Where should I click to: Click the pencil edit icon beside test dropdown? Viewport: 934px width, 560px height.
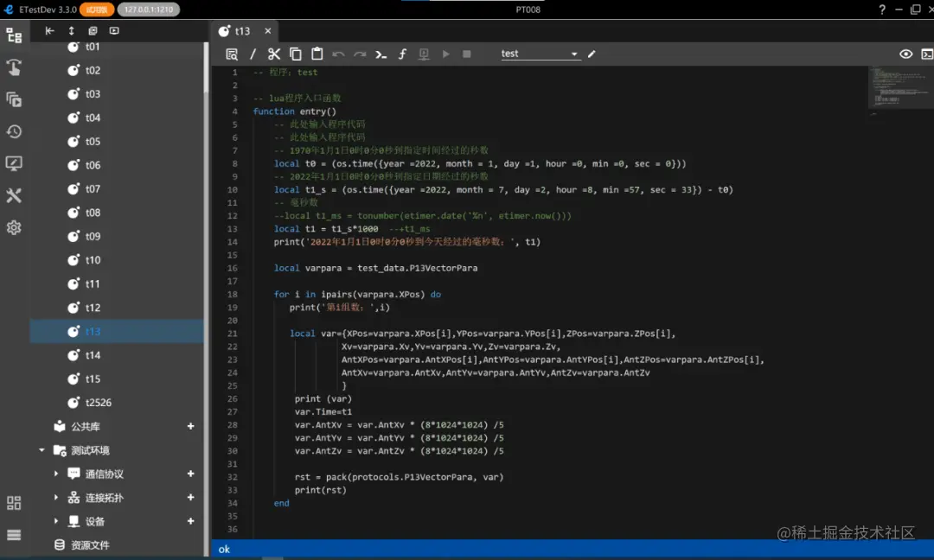[592, 54]
